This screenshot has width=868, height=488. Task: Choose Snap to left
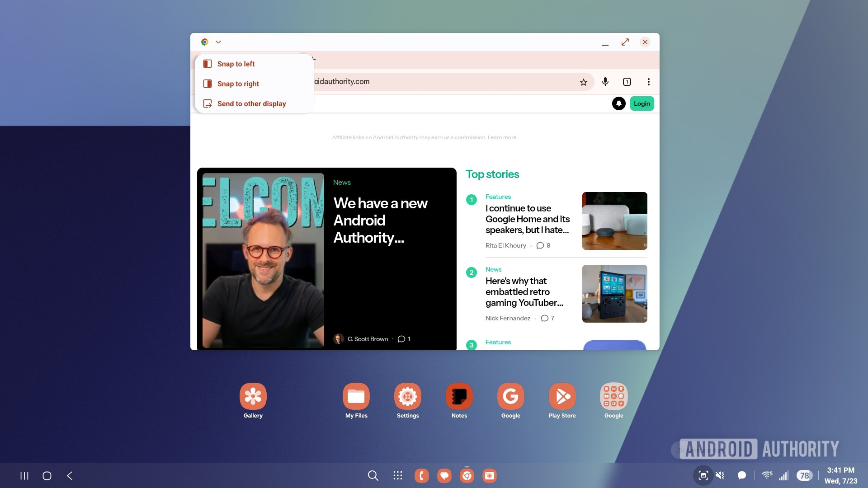click(236, 64)
